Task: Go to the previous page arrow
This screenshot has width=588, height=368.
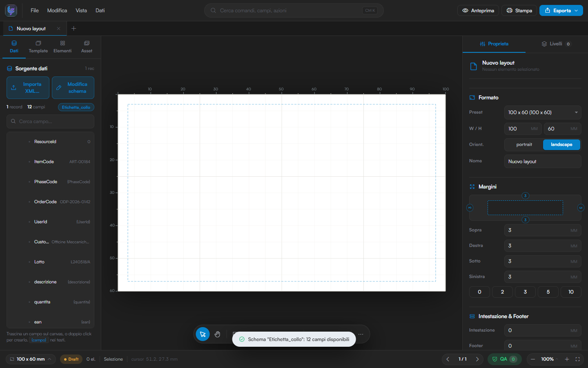Action: coord(448,359)
